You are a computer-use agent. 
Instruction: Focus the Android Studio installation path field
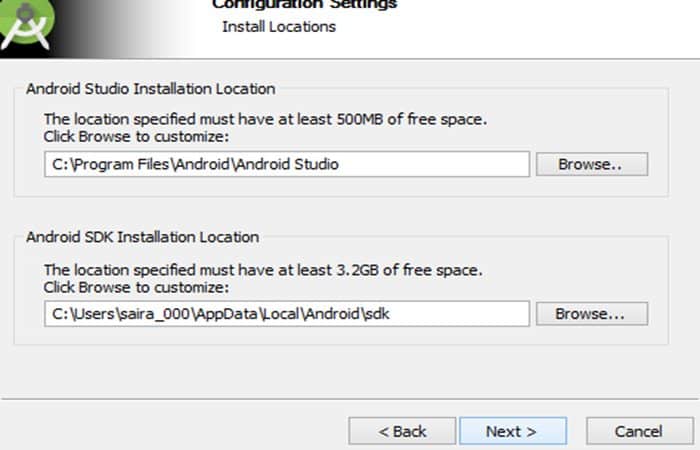click(x=287, y=164)
